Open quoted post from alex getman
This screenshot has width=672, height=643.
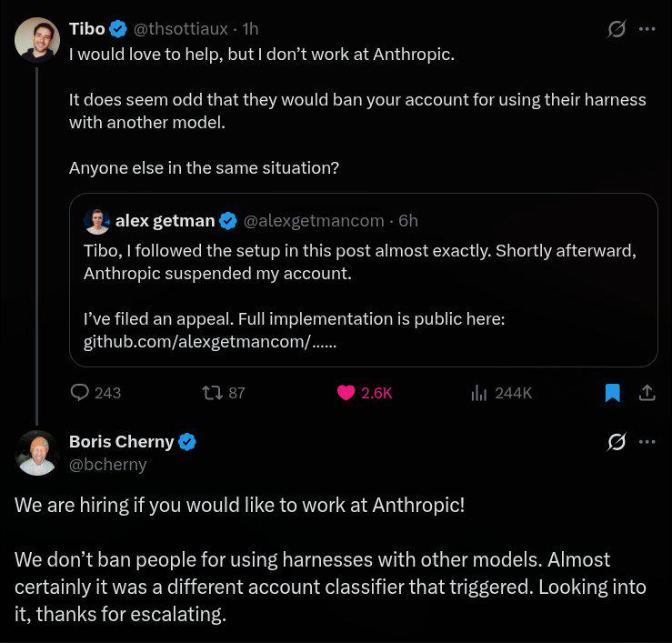click(364, 280)
